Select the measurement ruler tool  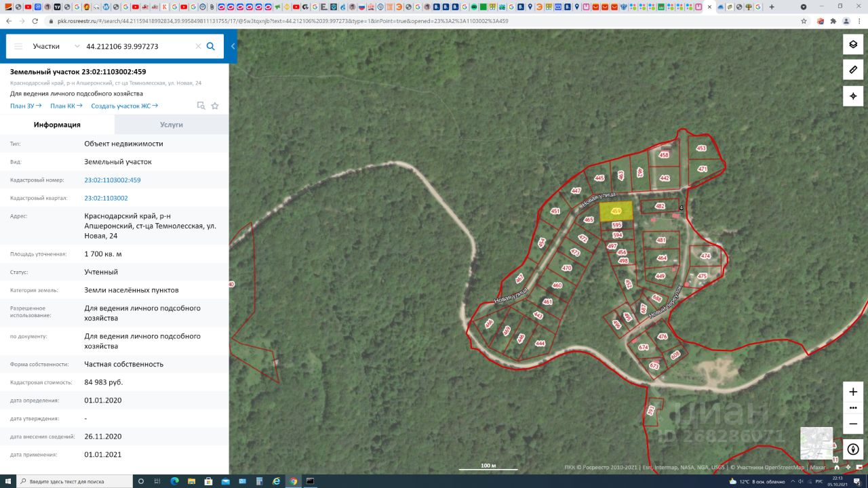point(853,70)
